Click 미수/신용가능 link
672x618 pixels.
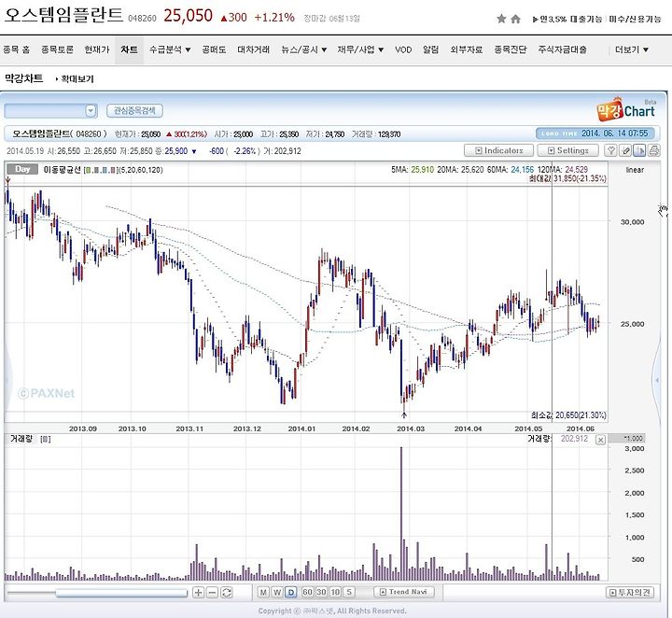coord(636,19)
